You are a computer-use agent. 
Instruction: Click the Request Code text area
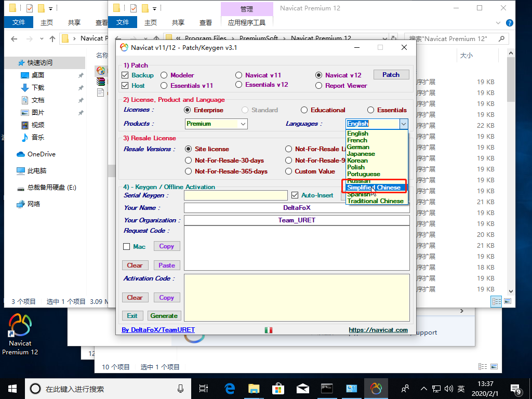(297, 248)
